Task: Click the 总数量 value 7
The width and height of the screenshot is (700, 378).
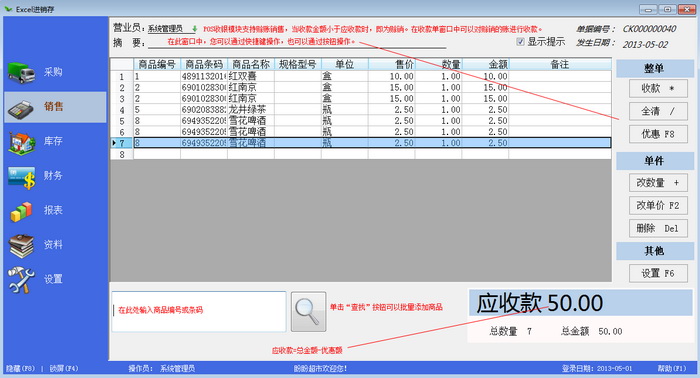Action: coord(529,331)
